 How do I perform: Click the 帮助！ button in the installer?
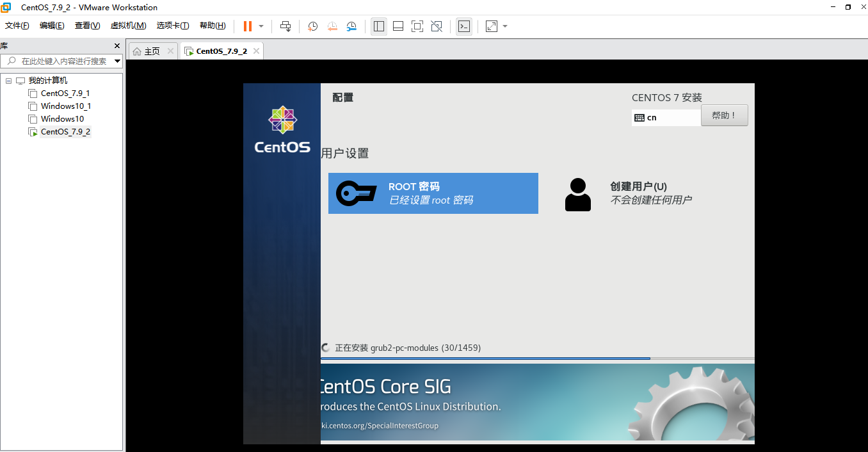tap(724, 115)
